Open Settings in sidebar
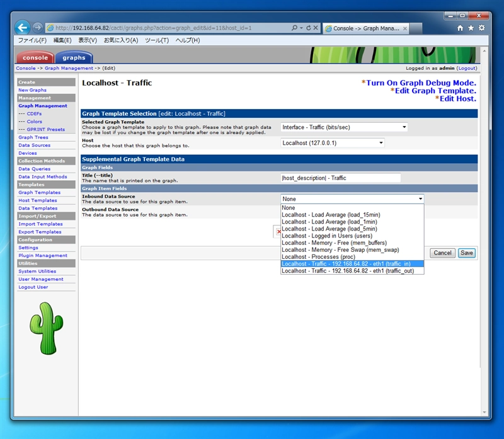This screenshot has width=504, height=439. pos(28,248)
